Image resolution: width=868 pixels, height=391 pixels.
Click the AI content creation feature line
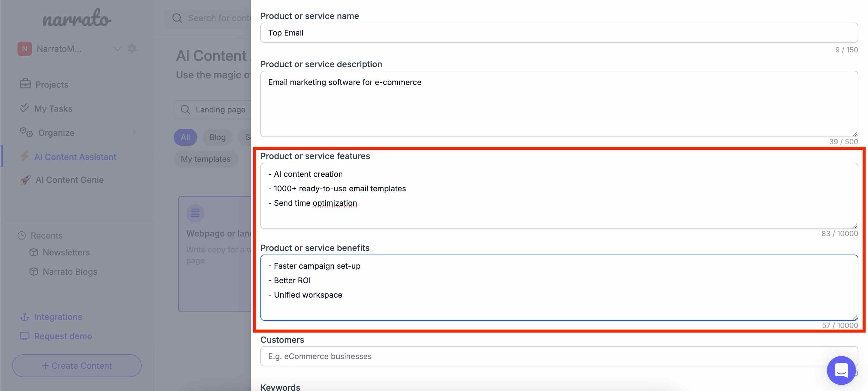click(x=305, y=174)
